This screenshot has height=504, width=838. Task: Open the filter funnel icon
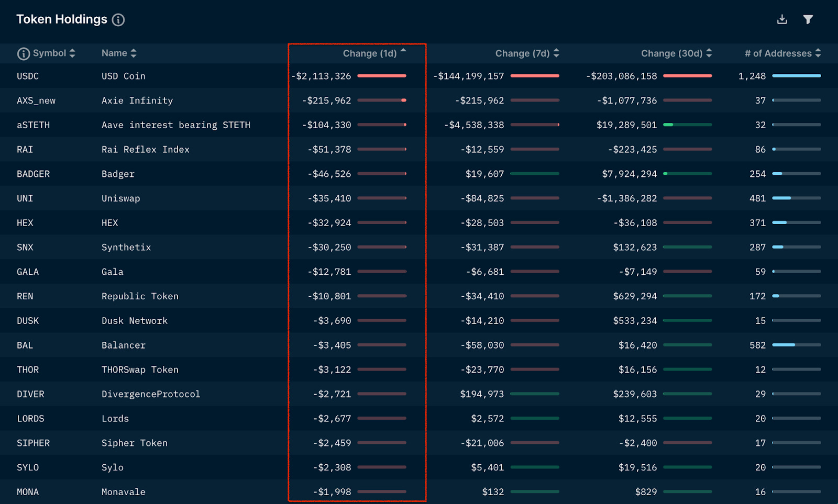point(808,19)
